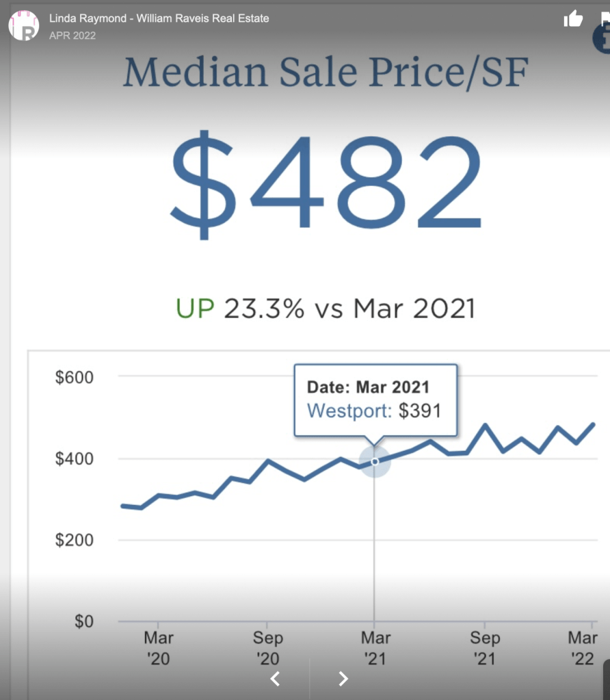Viewport: 610px width, 700px height.
Task: Select the highlighted Mar 2021 data point
Action: click(375, 462)
